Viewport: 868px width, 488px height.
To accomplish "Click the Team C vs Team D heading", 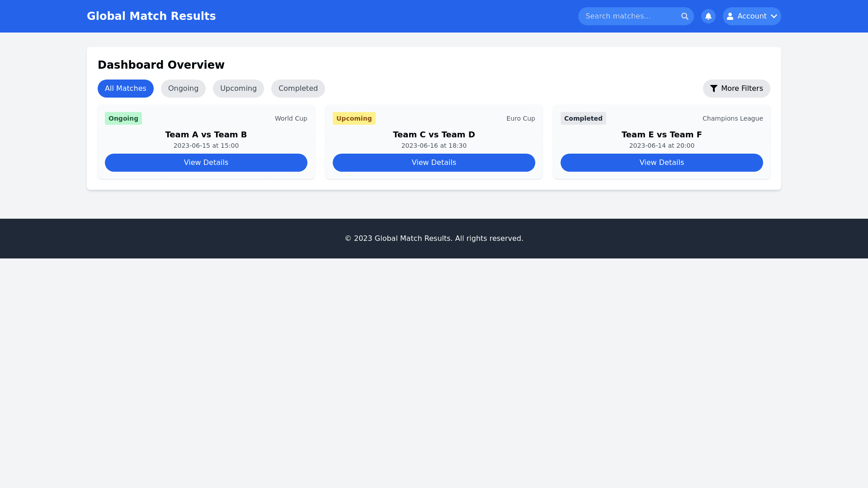I will [434, 135].
